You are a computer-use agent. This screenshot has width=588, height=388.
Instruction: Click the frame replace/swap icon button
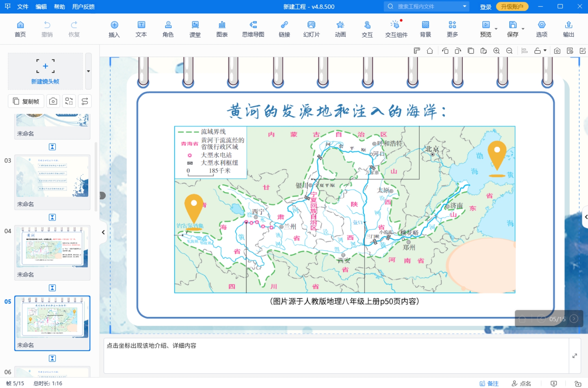click(x=69, y=101)
